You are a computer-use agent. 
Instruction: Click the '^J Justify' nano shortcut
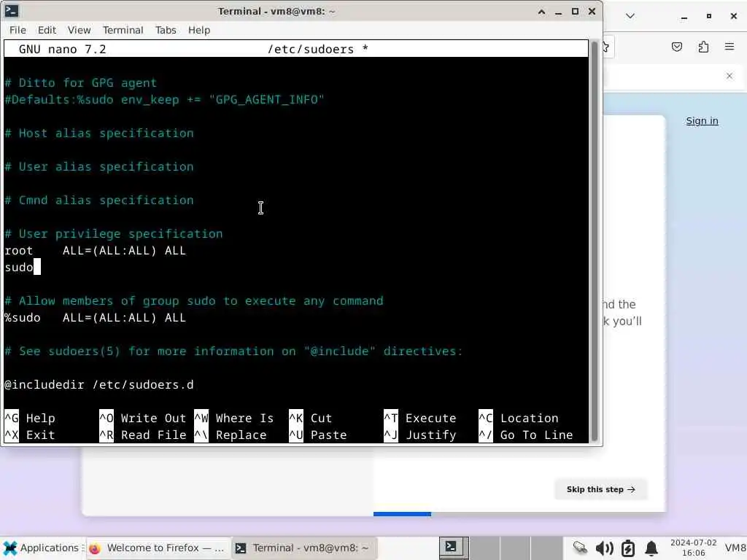coord(419,435)
